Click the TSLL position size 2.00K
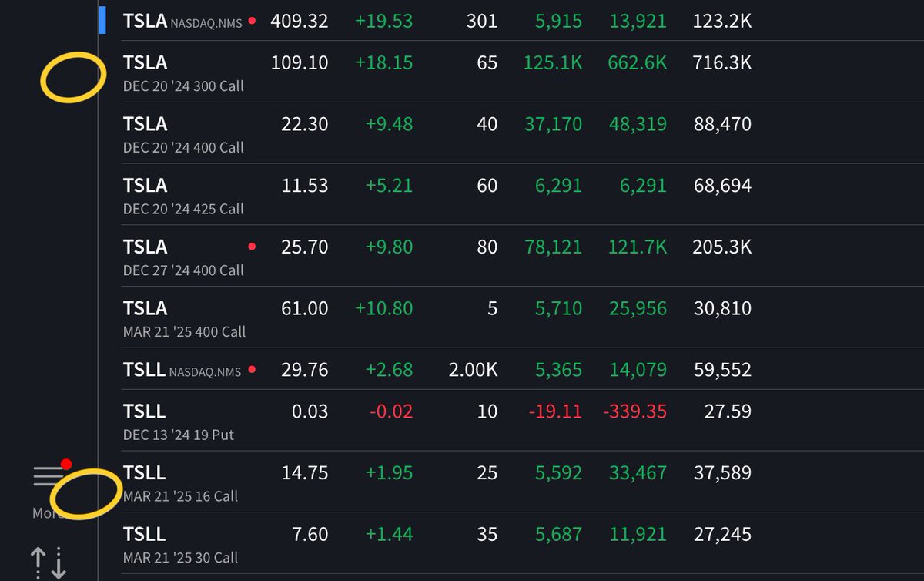 click(473, 371)
